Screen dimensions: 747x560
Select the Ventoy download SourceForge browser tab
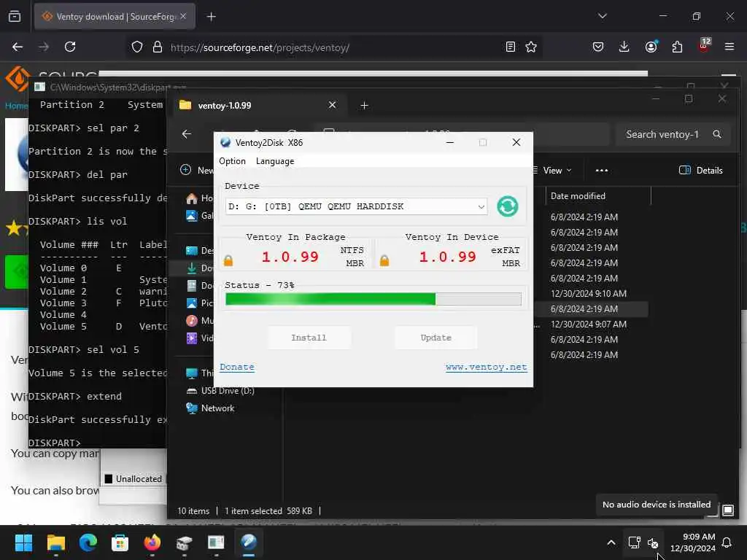(x=115, y=17)
